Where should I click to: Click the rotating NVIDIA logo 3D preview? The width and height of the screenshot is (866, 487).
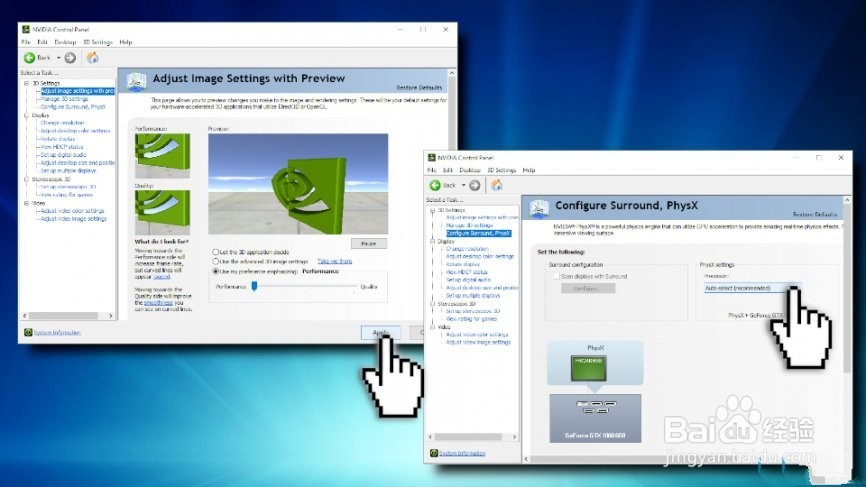coord(298,184)
